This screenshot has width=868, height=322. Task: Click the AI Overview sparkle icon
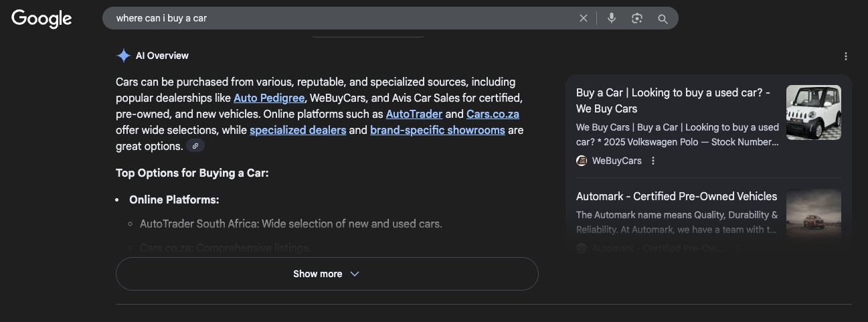(x=123, y=56)
